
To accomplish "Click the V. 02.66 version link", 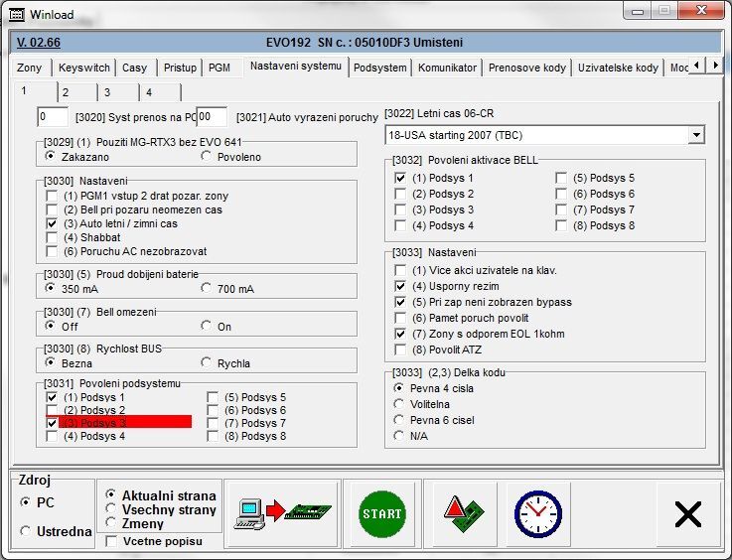I will click(x=39, y=43).
